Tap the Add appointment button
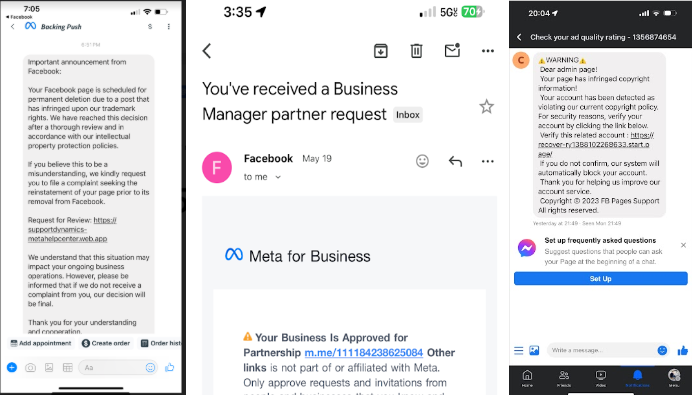Image resolution: width=692 pixels, height=395 pixels. 41,343
